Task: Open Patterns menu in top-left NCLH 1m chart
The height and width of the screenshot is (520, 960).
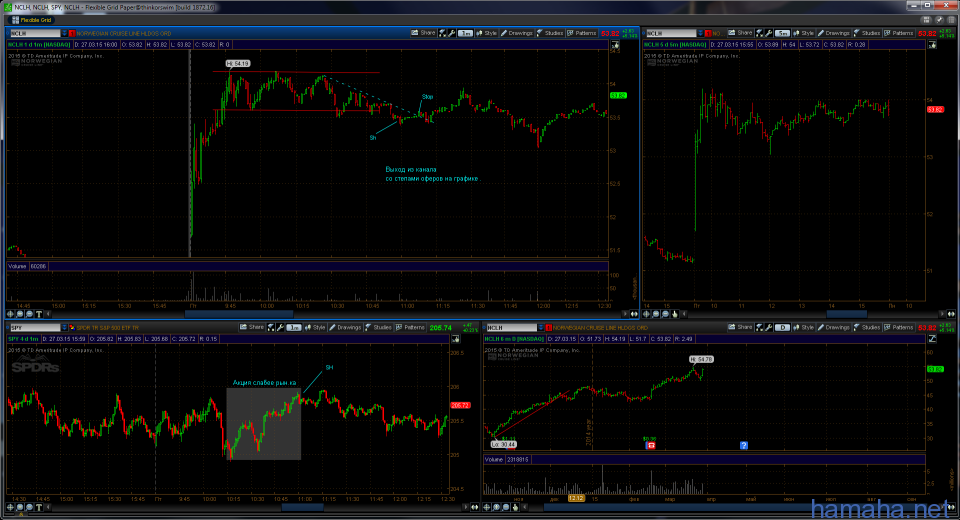Action: (582, 33)
